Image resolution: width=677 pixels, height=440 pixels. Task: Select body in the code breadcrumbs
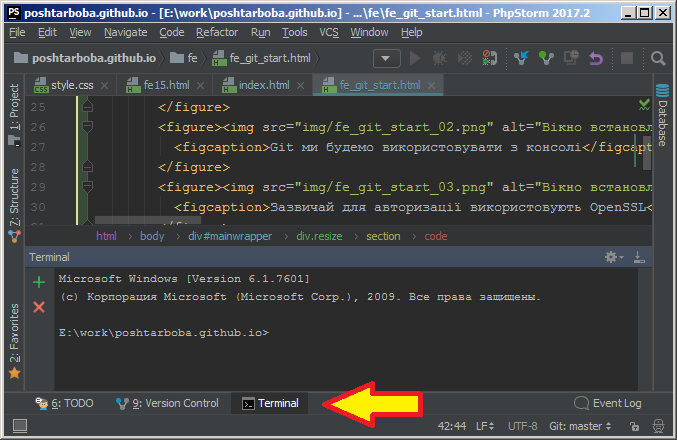tap(152, 236)
